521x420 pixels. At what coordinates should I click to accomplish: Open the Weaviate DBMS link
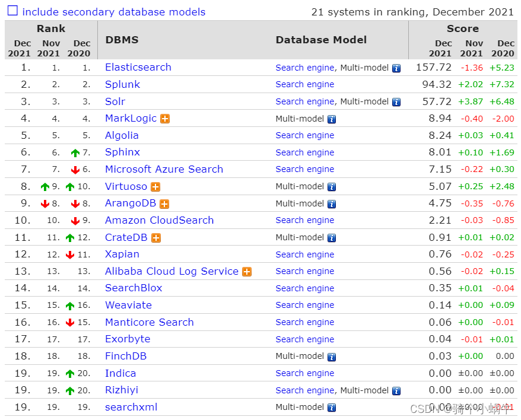[x=129, y=305]
